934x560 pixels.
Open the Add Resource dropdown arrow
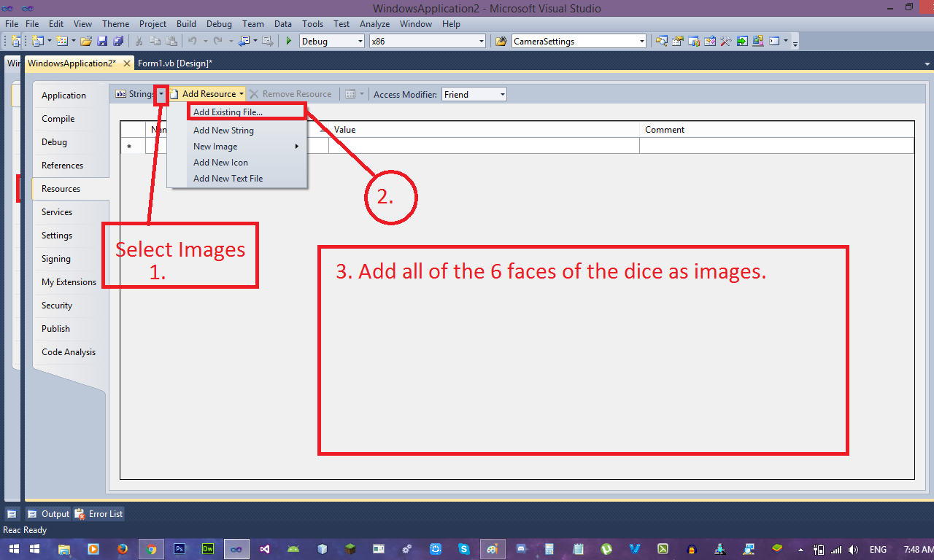[x=242, y=94]
